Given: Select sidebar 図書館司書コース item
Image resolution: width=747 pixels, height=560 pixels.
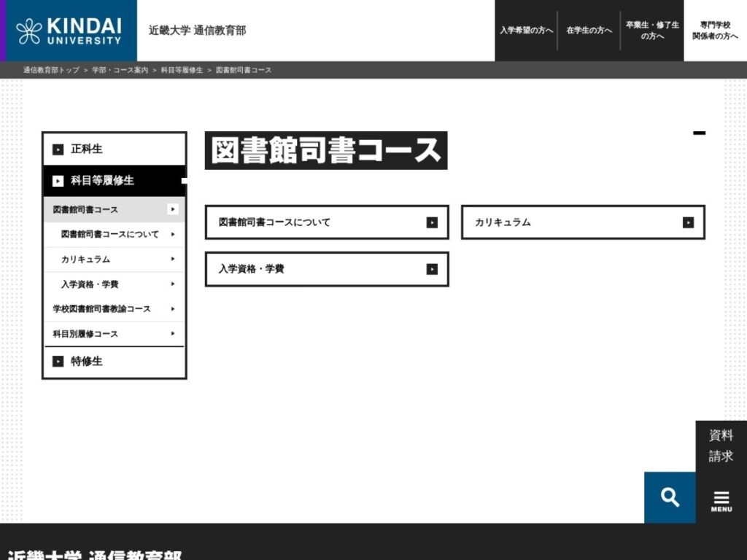Looking at the screenshot, I should (x=115, y=209).
